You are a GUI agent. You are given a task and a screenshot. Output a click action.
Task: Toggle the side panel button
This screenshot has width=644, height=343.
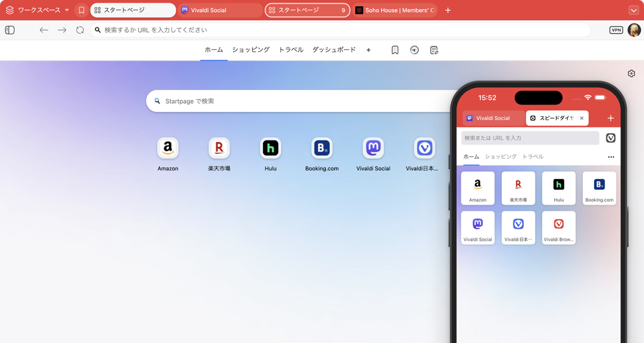click(x=10, y=30)
